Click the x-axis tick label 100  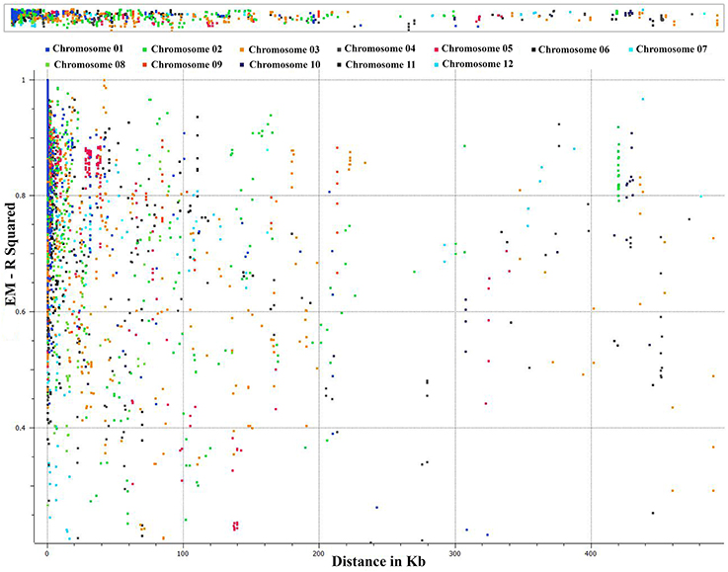click(183, 553)
